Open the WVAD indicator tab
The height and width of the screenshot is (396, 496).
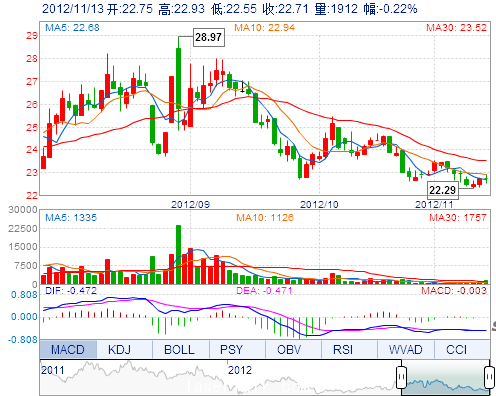[x=405, y=349]
